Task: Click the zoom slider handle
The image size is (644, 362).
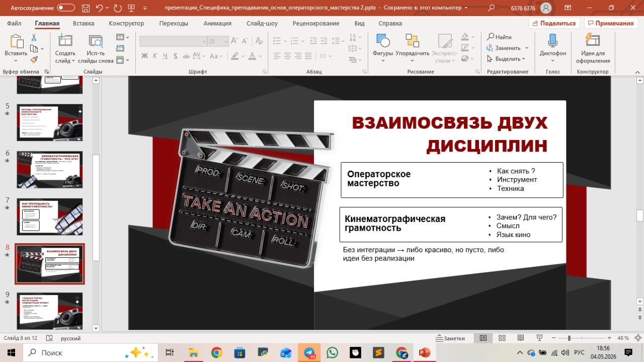Action: pyautogui.click(x=569, y=338)
